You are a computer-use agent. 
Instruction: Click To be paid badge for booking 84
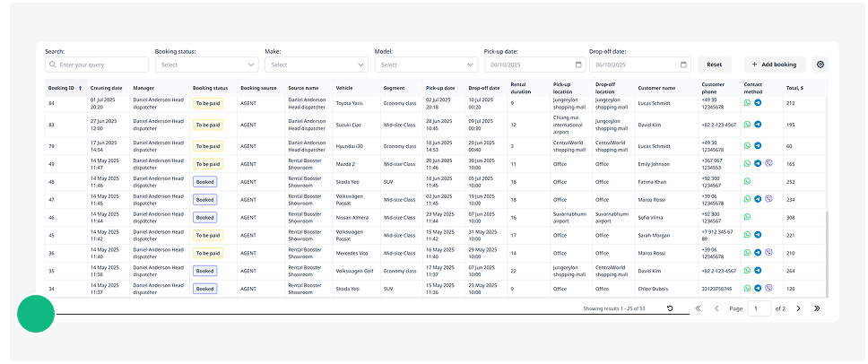tap(208, 103)
